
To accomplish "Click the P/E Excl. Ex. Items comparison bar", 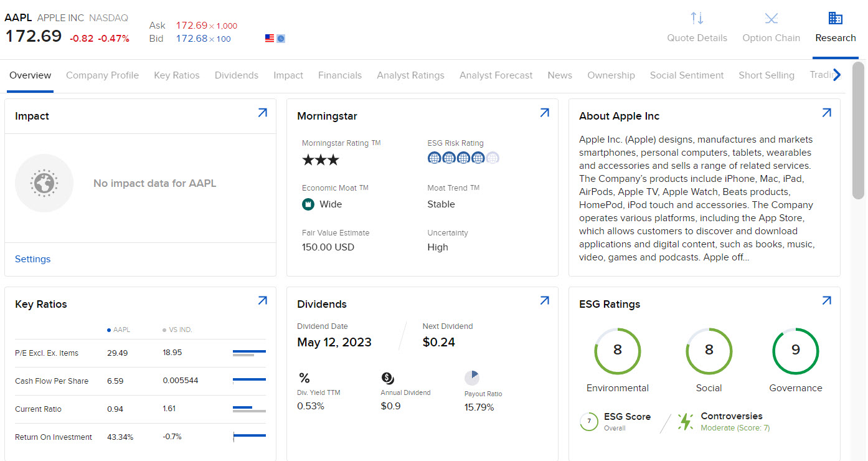I will click(x=249, y=353).
